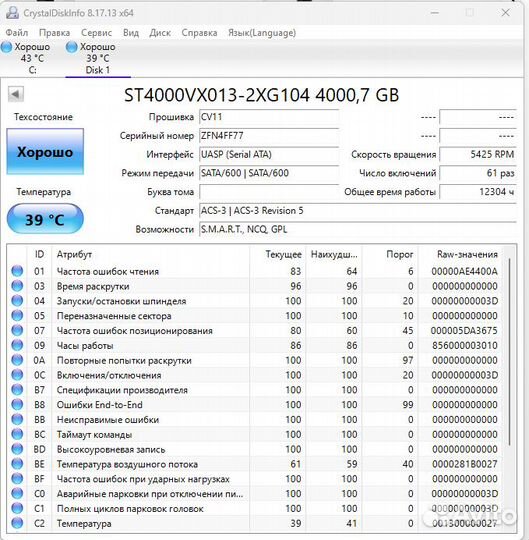Image resolution: width=529 pixels, height=540 pixels.
Task: Click status orb for 04 Запуски/остановки шпинделя
Action: click(x=17, y=301)
